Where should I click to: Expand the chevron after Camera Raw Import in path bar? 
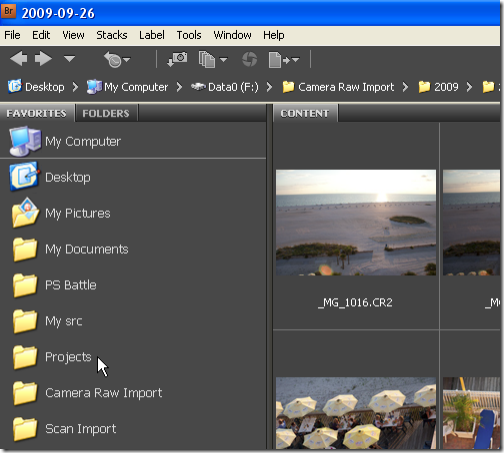pyautogui.click(x=405, y=87)
